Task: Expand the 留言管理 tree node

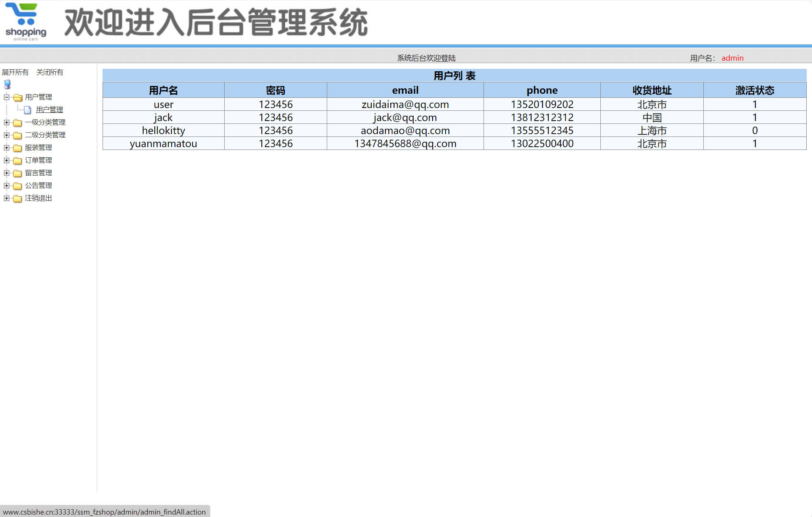Action: [x=6, y=173]
